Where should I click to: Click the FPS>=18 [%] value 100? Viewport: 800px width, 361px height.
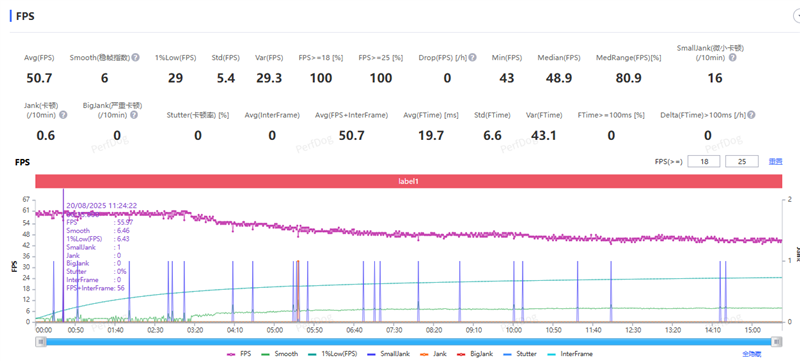321,78
